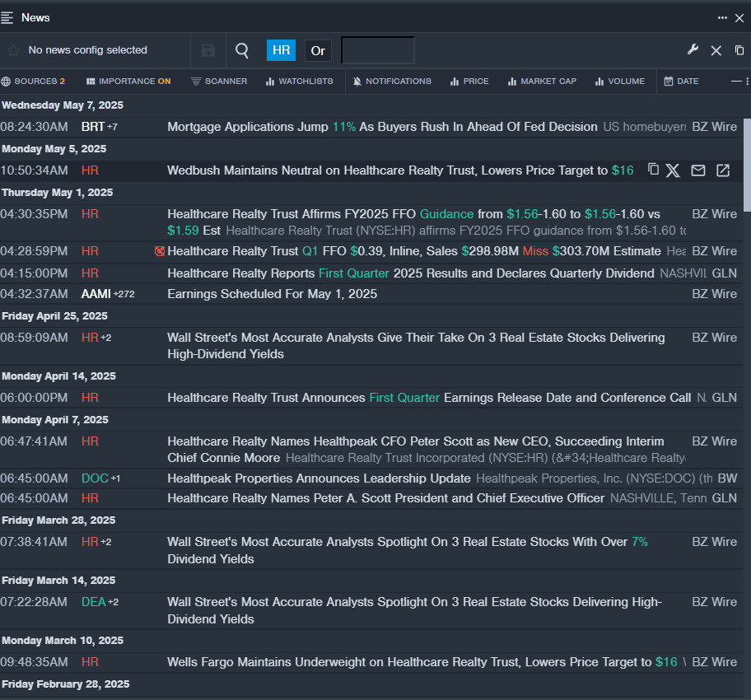Open the Price filter
The image size is (751, 700).
(x=469, y=82)
